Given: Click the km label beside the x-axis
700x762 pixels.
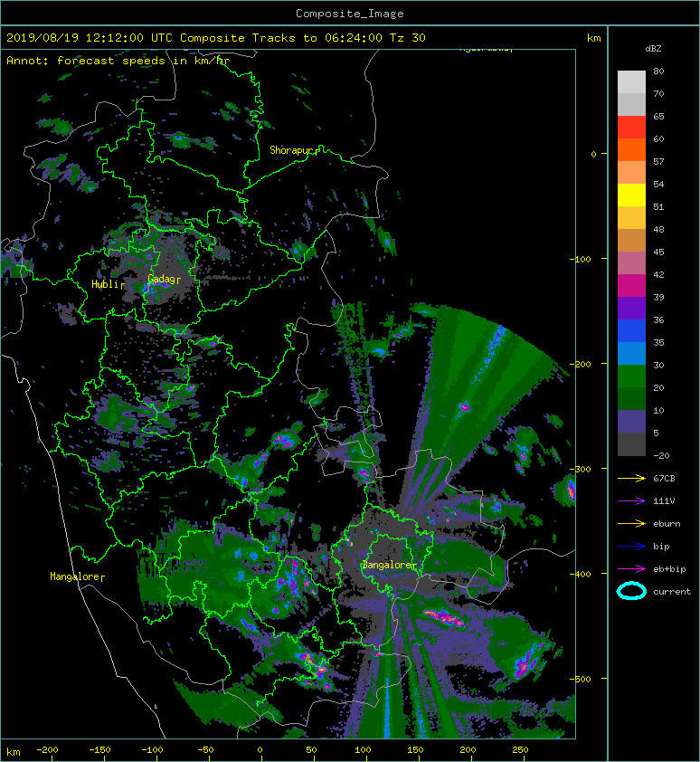Looking at the screenshot, I should tap(14, 752).
